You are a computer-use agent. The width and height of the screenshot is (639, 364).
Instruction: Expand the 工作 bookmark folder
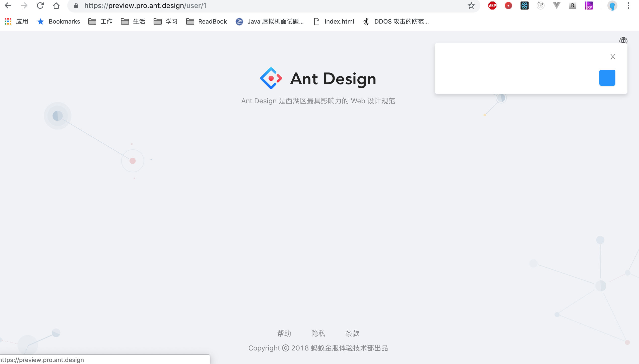point(100,22)
